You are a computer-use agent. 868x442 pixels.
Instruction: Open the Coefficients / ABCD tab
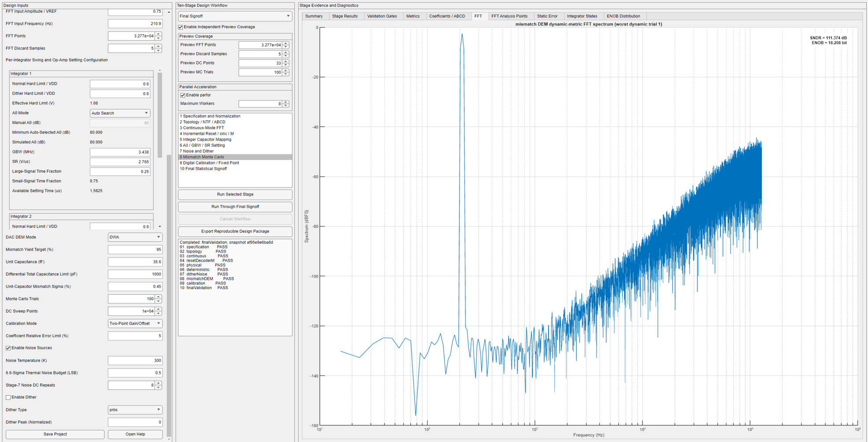[x=447, y=16]
